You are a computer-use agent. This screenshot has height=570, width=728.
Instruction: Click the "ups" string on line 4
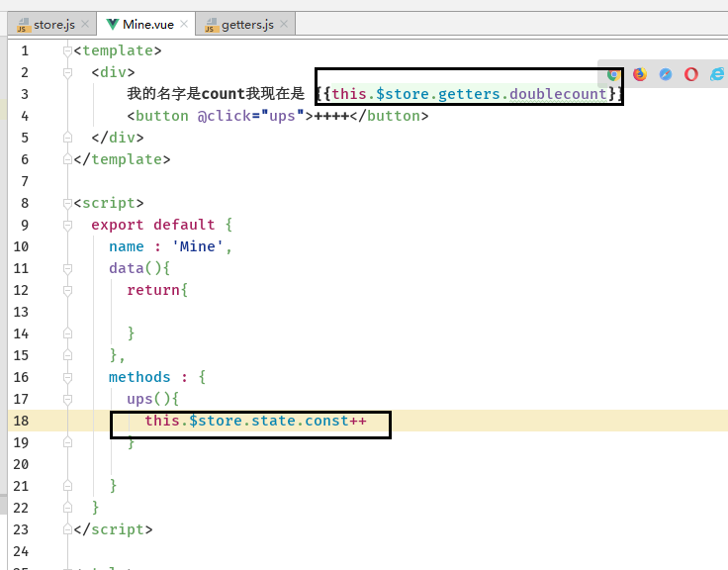point(282,116)
